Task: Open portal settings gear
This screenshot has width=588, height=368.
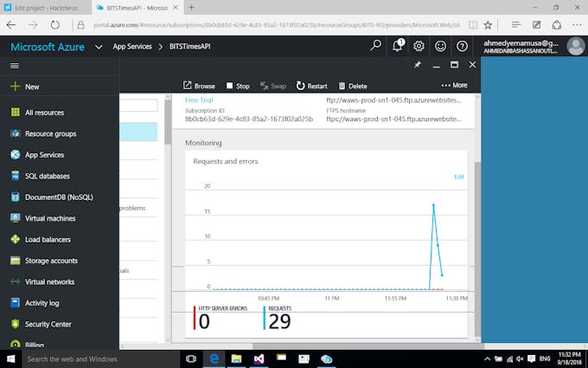Action: (419, 46)
